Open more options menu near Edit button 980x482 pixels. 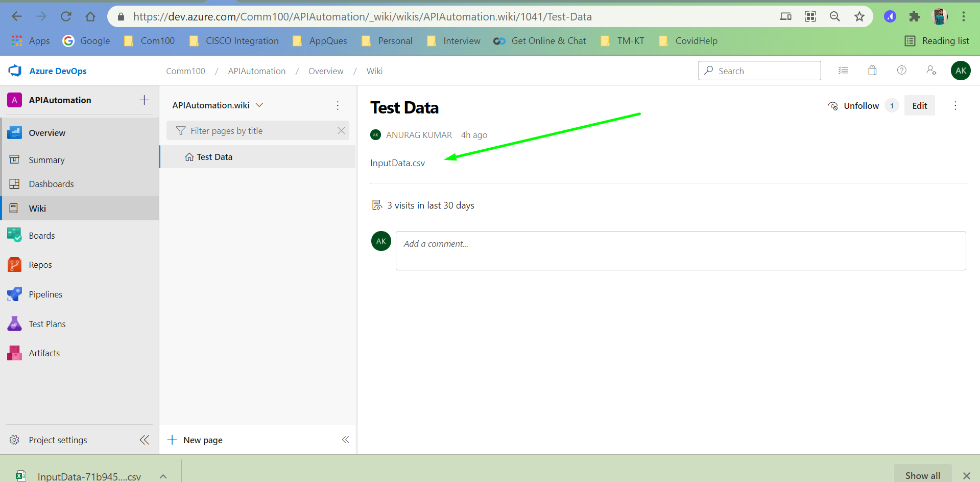pos(955,105)
